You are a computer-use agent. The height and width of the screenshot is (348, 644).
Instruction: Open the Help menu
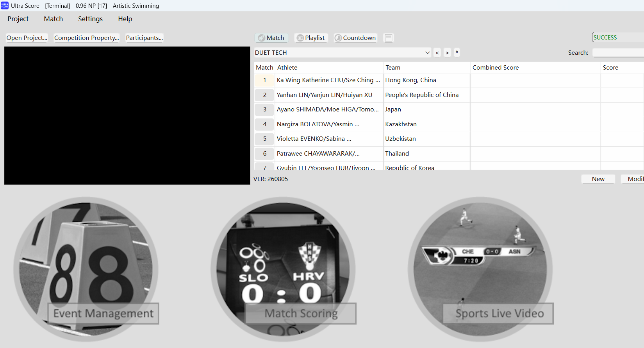(x=125, y=19)
